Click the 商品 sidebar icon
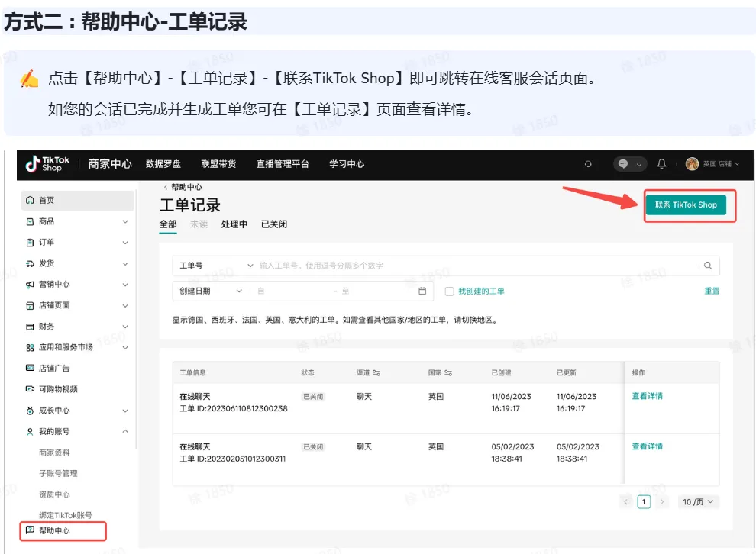Viewport: 756px width, 554px height. [30, 221]
